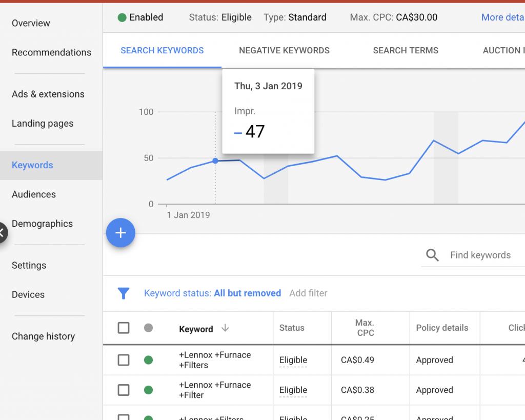525x420 pixels.
Task: Click green status dot for +Lennox +Furnace +Filter
Action: point(149,390)
